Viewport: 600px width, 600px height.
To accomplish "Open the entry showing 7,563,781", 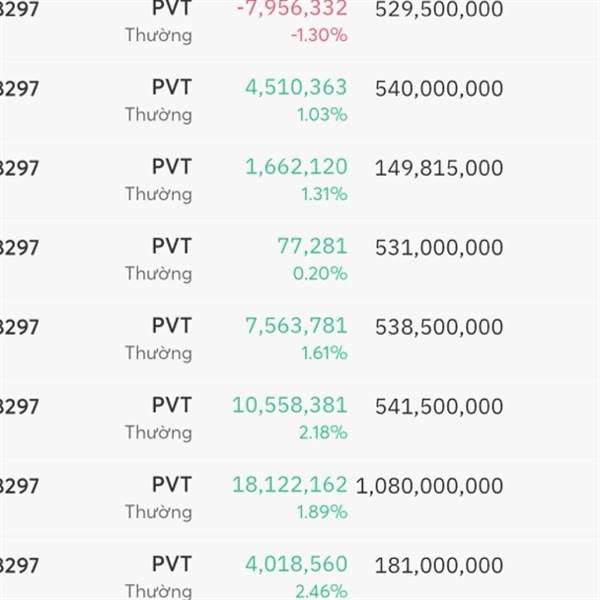I will pyautogui.click(x=296, y=326).
